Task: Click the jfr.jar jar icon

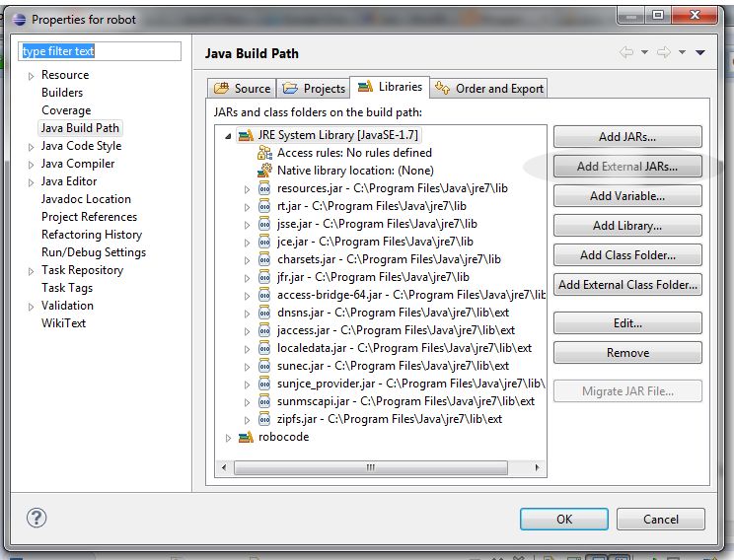Action: [264, 277]
